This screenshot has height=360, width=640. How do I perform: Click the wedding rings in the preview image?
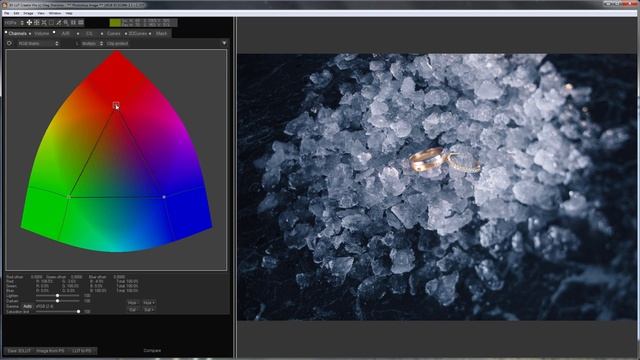point(445,160)
